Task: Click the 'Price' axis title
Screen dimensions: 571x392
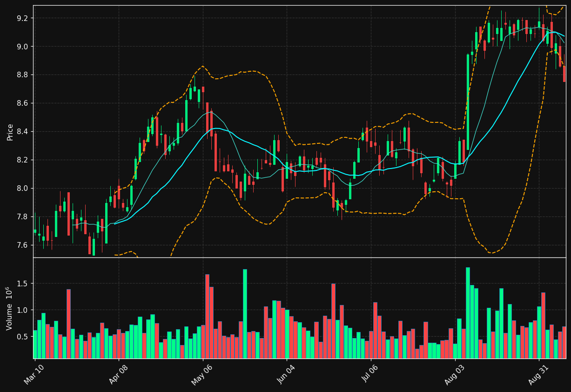Action: tap(10, 132)
